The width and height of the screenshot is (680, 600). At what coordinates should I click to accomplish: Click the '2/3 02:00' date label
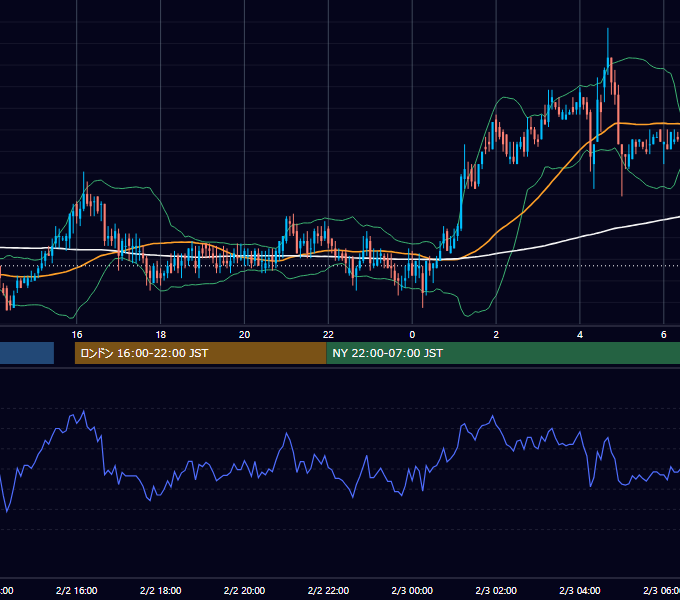[496, 590]
